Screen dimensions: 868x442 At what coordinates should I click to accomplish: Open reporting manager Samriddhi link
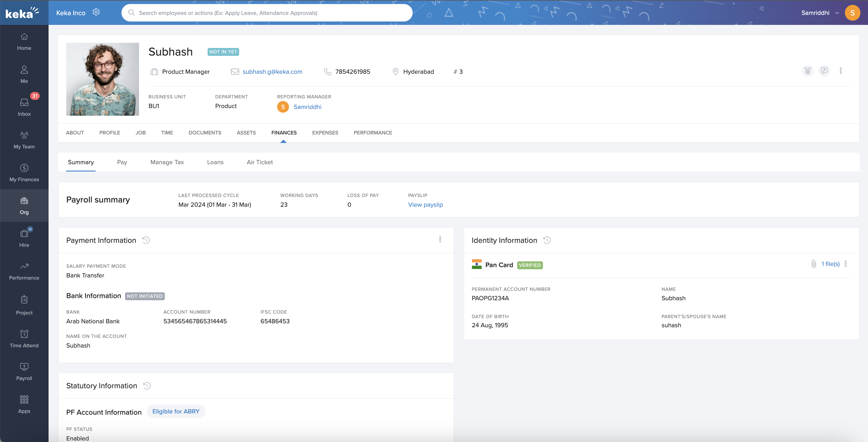coord(307,107)
